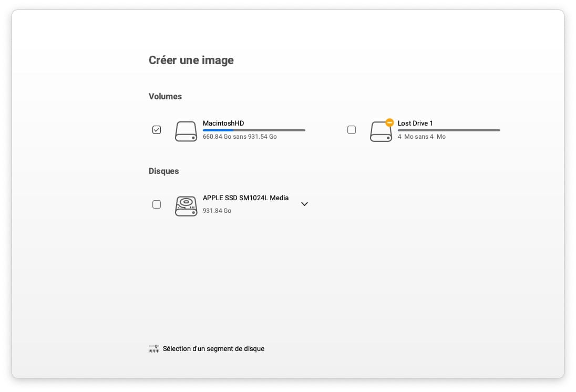
Task: Click the 931.84 Go disk size text
Action: pos(217,211)
